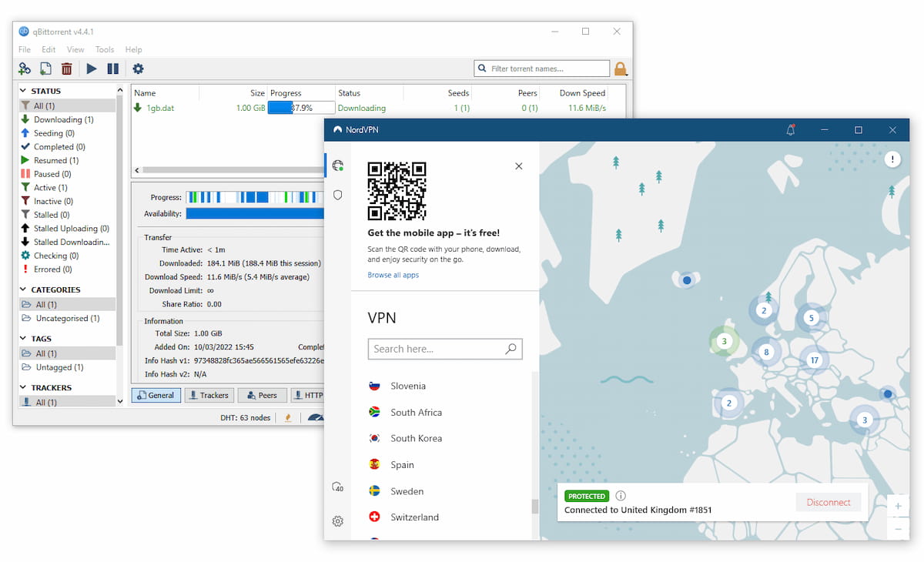Viewport: 924px width, 562px height.
Task: Select the map cluster labeled 8
Action: pyautogui.click(x=765, y=353)
